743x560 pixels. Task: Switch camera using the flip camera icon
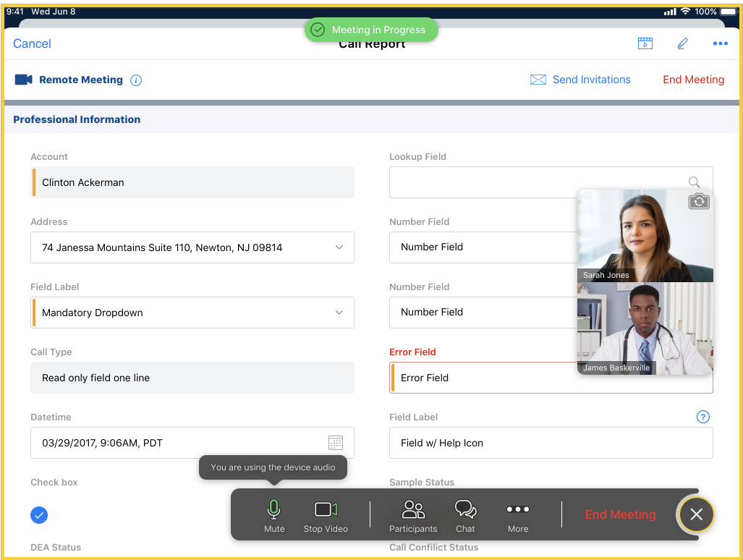(699, 201)
